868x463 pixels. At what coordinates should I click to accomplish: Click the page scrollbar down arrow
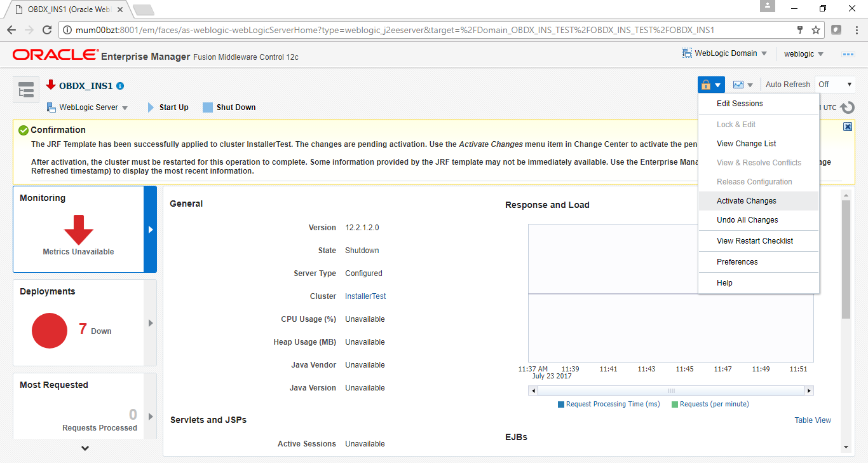pyautogui.click(x=846, y=448)
